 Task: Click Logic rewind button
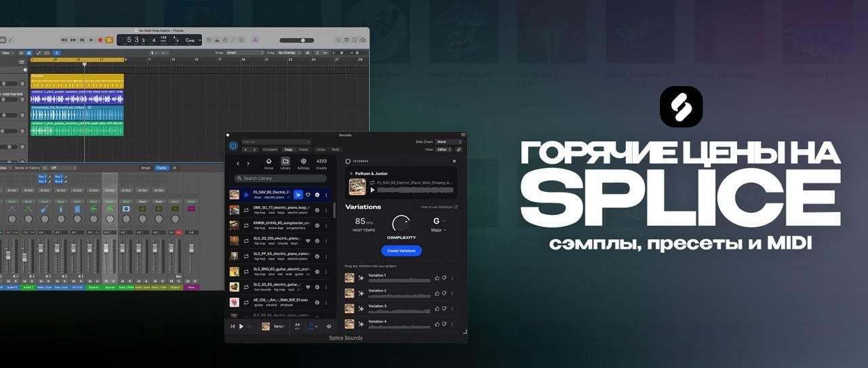click(x=64, y=40)
